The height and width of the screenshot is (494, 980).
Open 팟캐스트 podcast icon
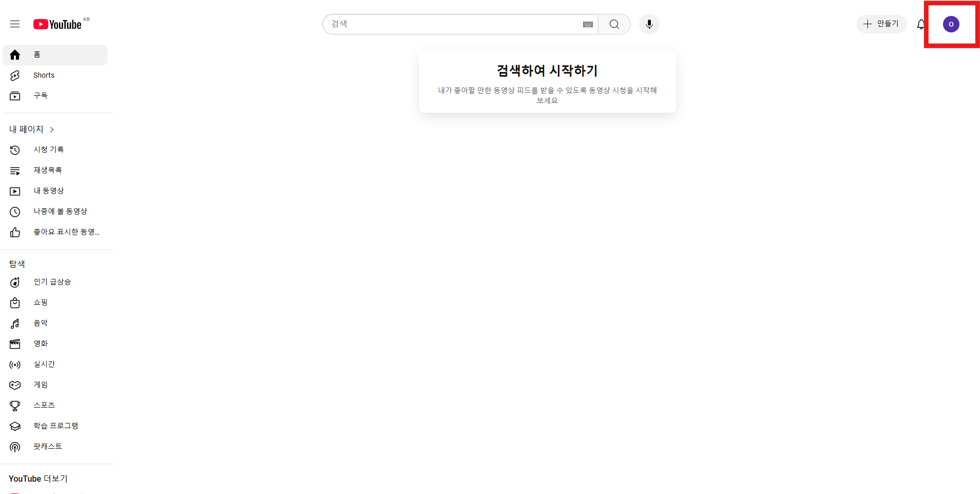click(15, 447)
